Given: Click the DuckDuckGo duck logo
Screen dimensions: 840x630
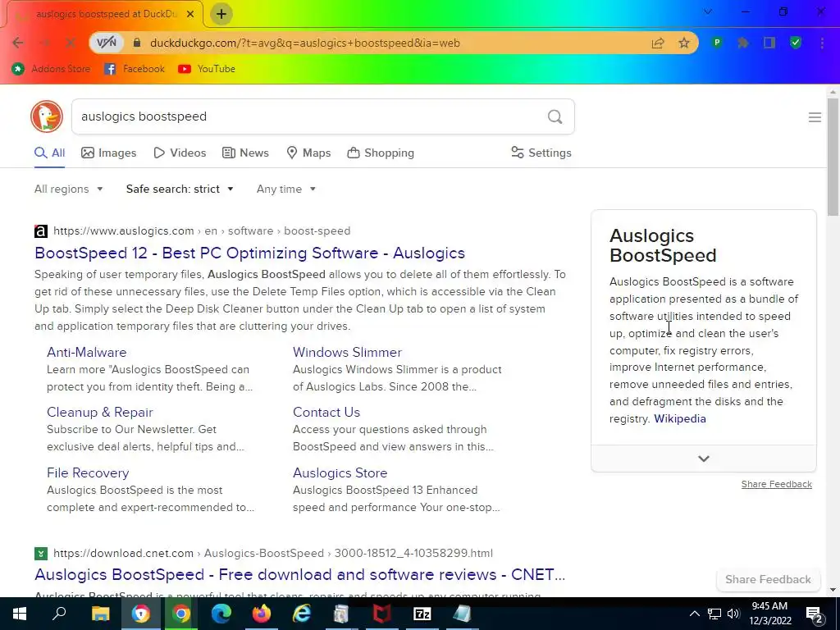Looking at the screenshot, I should coord(47,116).
